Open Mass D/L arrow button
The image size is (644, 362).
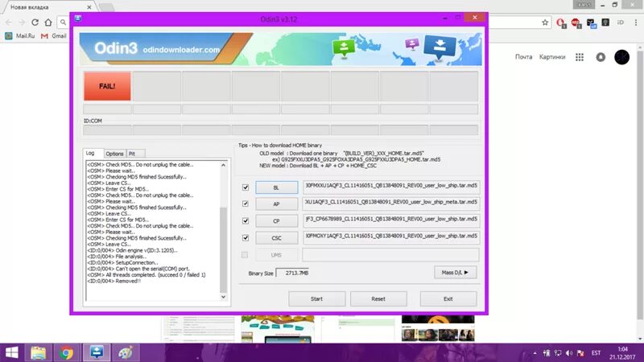[455, 273]
